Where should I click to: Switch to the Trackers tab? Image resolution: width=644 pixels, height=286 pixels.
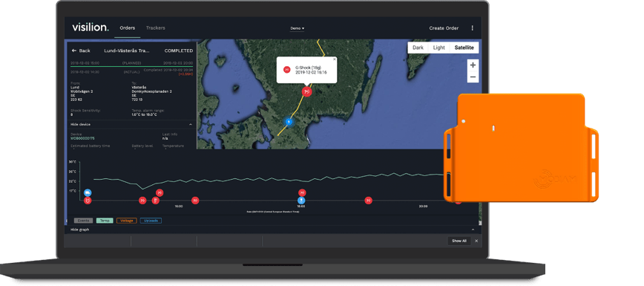click(x=156, y=28)
